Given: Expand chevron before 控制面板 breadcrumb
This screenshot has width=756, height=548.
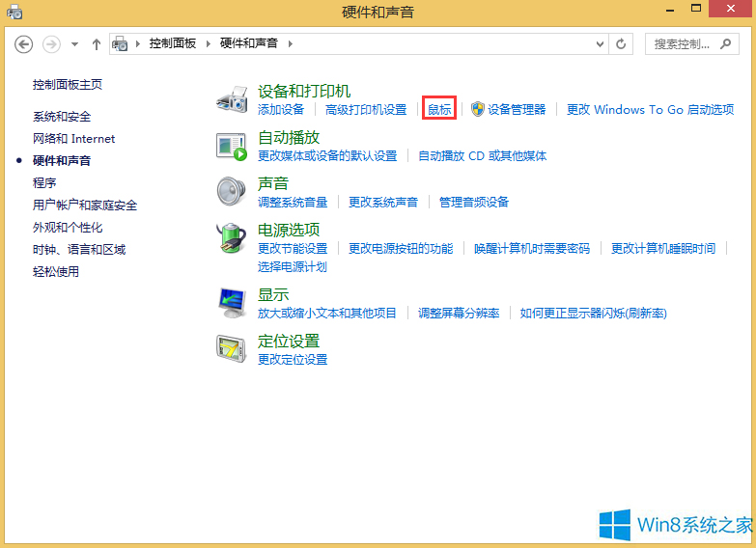Looking at the screenshot, I should (x=138, y=43).
